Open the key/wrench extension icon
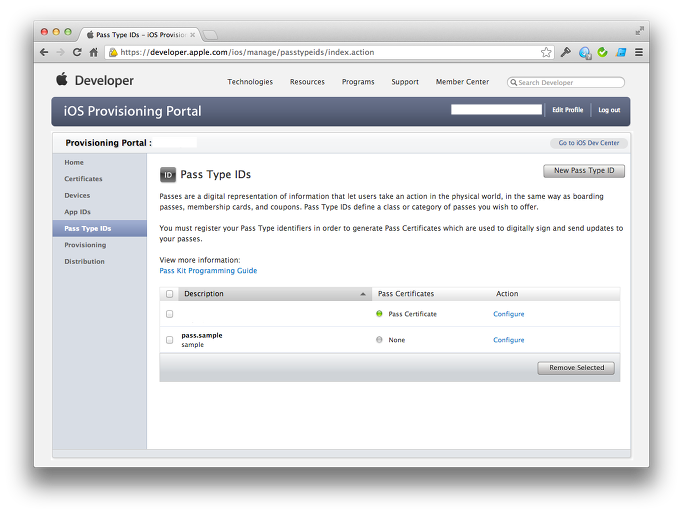This screenshot has width=683, height=514. click(x=565, y=52)
